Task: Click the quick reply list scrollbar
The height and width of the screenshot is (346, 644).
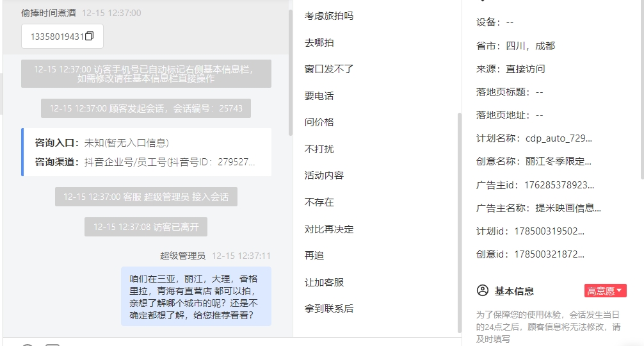Action: (459, 222)
